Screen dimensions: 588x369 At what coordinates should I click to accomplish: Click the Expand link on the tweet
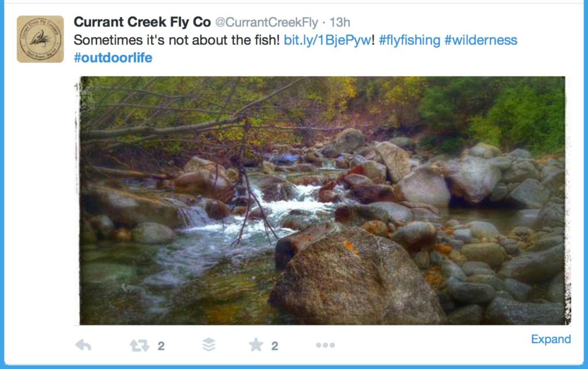pyautogui.click(x=551, y=339)
